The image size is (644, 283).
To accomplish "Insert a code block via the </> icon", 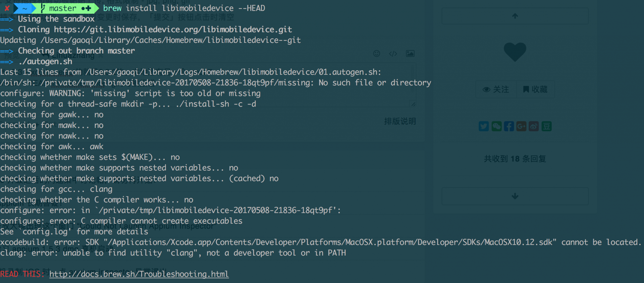I will pyautogui.click(x=393, y=54).
